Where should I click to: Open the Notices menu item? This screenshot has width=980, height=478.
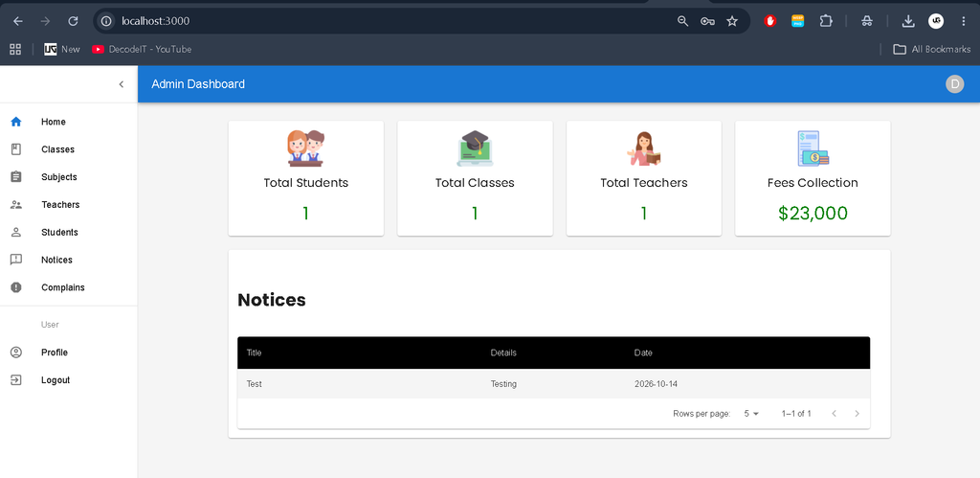coord(69,260)
